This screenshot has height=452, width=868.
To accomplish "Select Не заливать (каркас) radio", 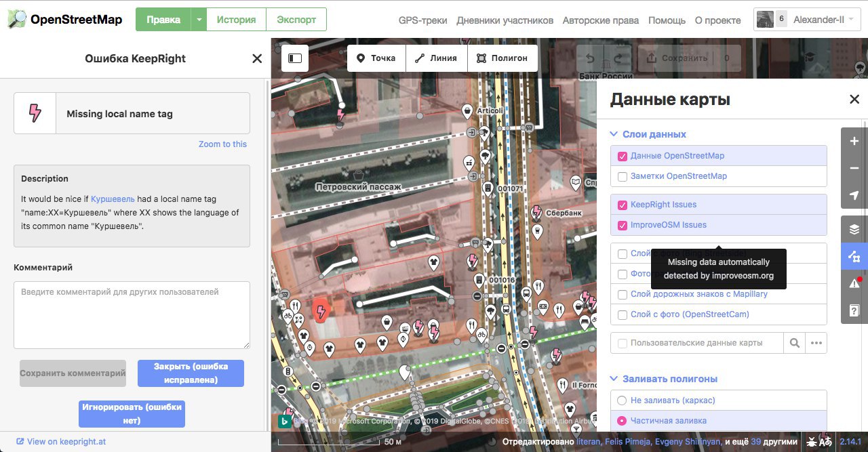I will tap(622, 400).
